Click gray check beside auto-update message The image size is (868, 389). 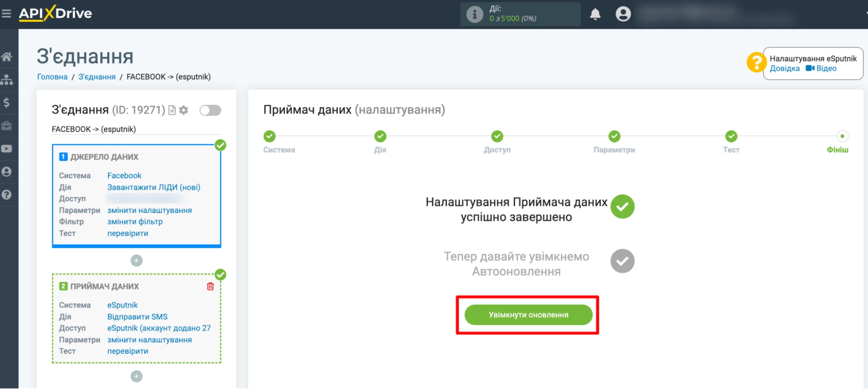[x=622, y=261]
